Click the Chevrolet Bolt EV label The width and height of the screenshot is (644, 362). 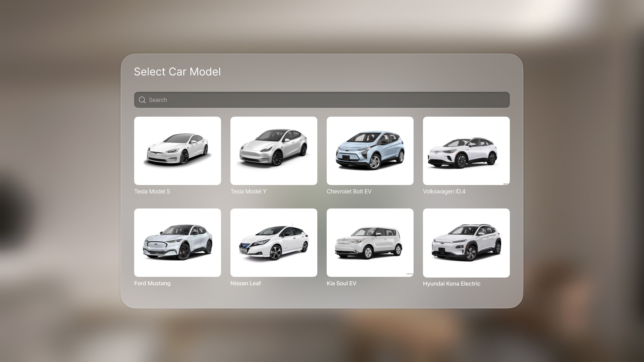[349, 191]
